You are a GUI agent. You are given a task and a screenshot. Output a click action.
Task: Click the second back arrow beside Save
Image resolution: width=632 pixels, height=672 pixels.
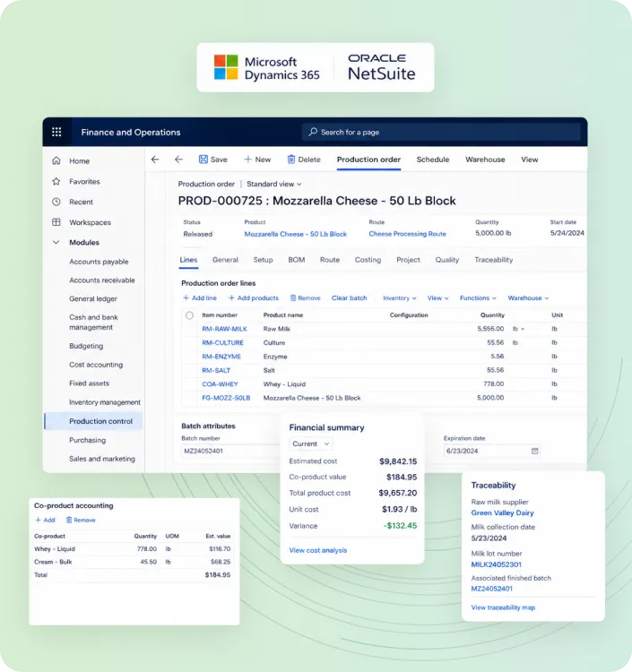point(178,159)
